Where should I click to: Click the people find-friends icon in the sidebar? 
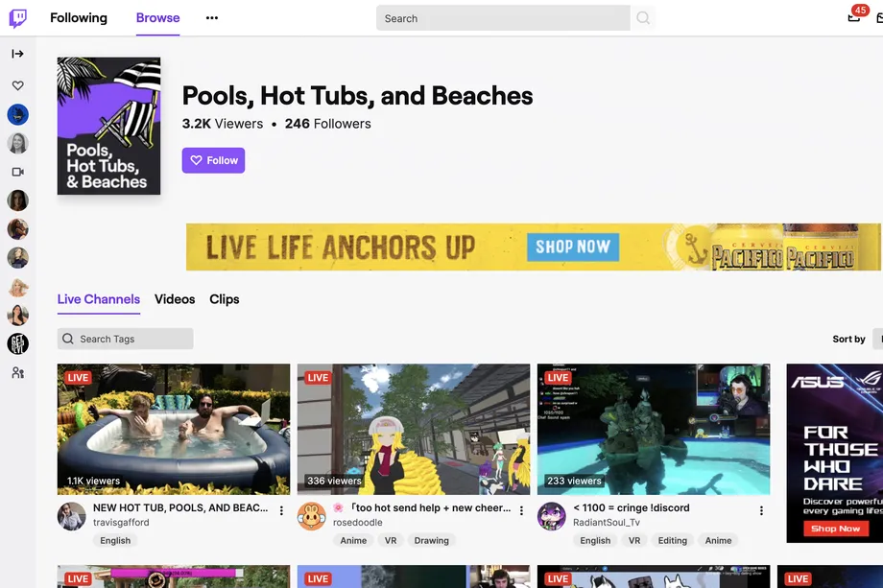click(x=18, y=372)
